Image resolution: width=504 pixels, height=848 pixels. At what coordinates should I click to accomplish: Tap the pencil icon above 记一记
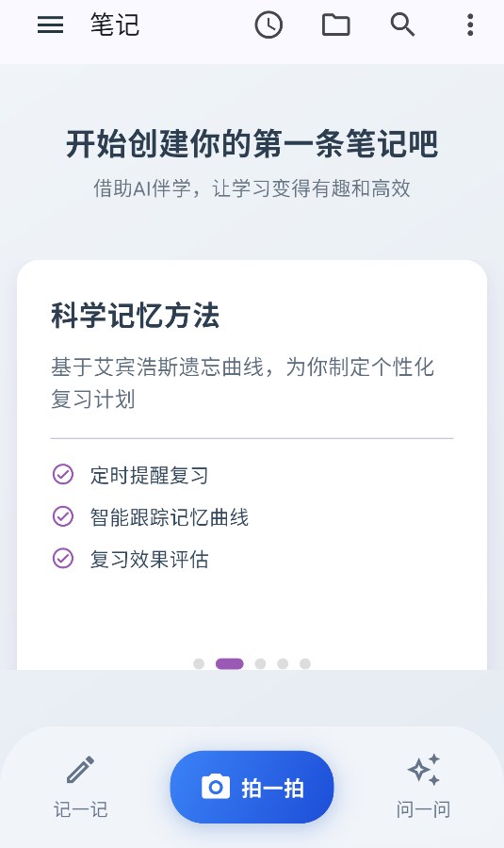[x=81, y=770]
